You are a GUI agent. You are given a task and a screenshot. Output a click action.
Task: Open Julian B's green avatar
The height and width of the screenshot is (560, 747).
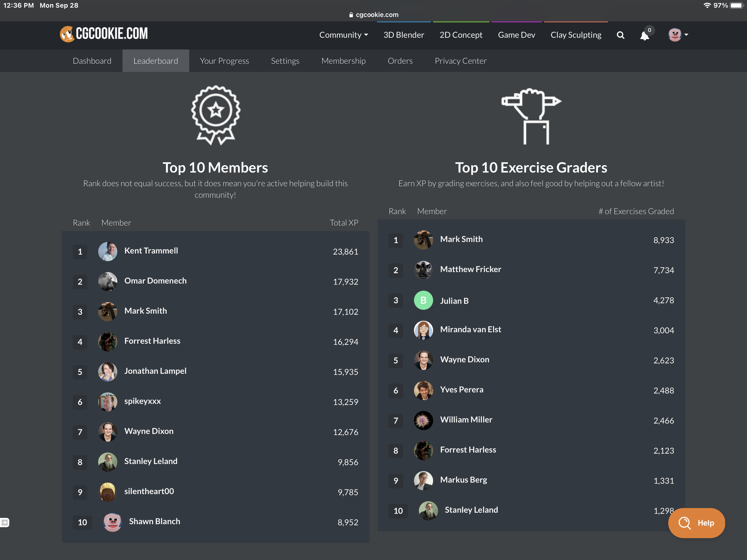[423, 300]
